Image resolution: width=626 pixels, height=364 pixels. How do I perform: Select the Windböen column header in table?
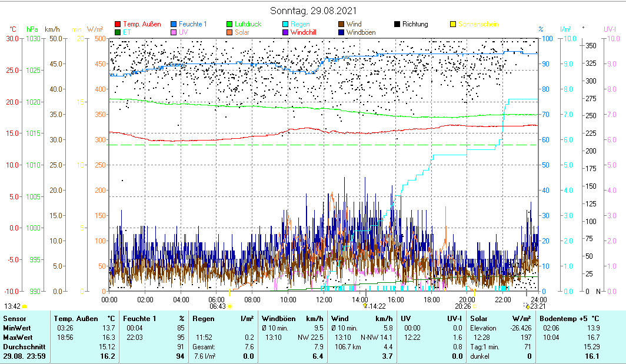coord(279,318)
